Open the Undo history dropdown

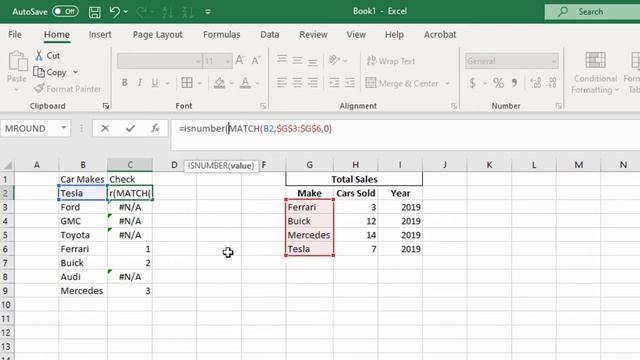[x=126, y=12]
